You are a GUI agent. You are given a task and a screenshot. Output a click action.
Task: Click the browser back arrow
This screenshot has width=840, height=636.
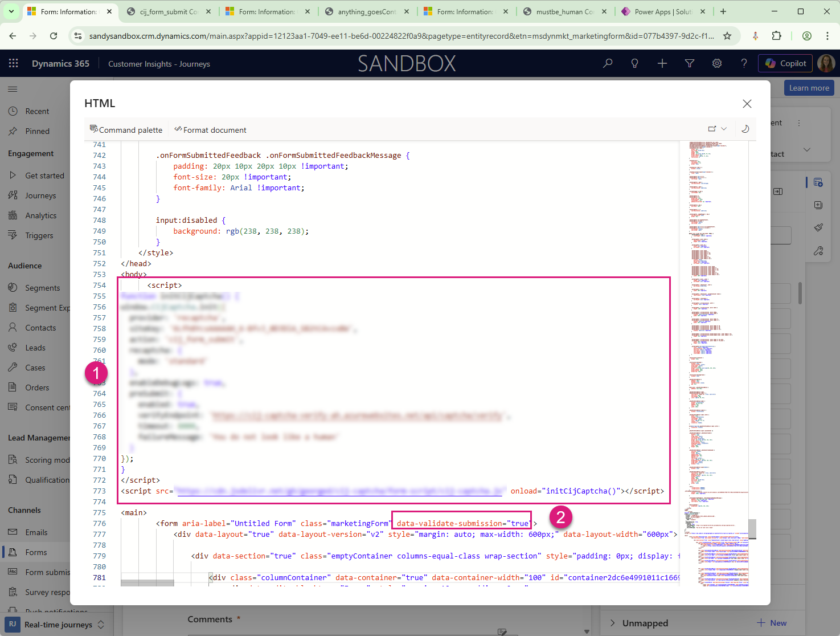(13, 36)
